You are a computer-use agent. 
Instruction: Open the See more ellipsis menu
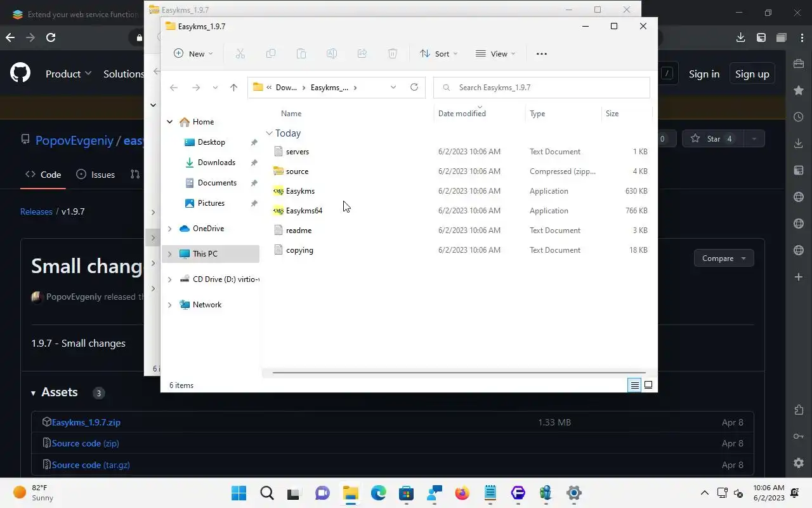pos(541,54)
